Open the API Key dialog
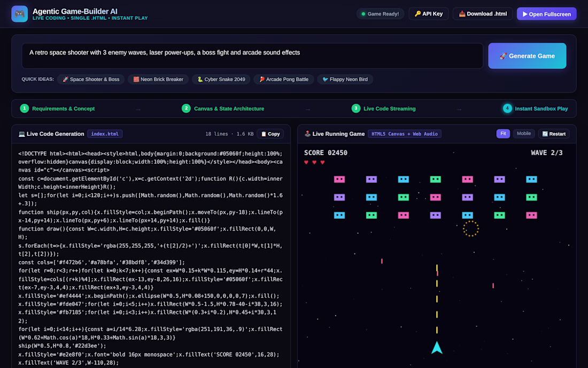 tap(428, 14)
